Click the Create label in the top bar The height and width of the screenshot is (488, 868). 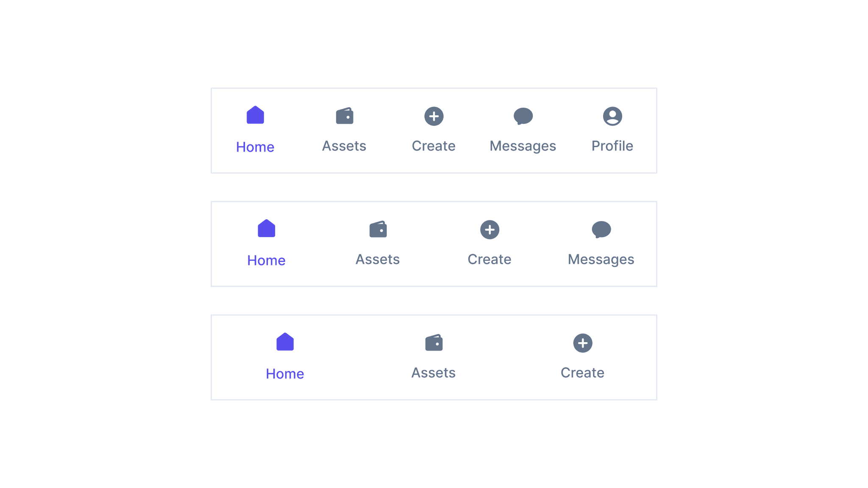coord(433,146)
